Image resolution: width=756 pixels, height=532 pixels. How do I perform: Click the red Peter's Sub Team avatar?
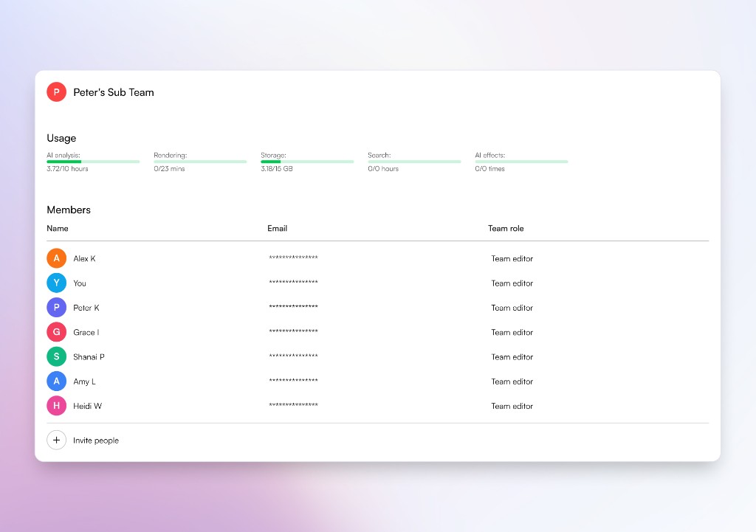56,91
